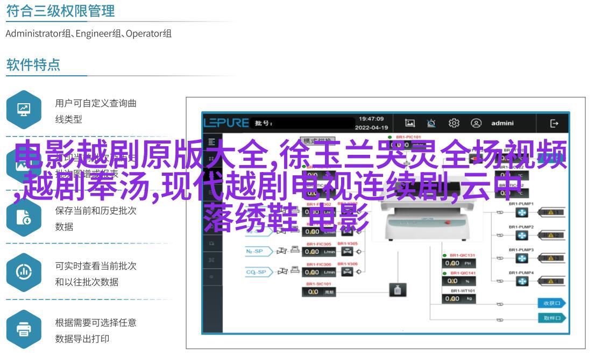Viewport: 595px width, 364px height.
Task: Click the BR1-PUMP4 pump icon
Action: click(522, 281)
